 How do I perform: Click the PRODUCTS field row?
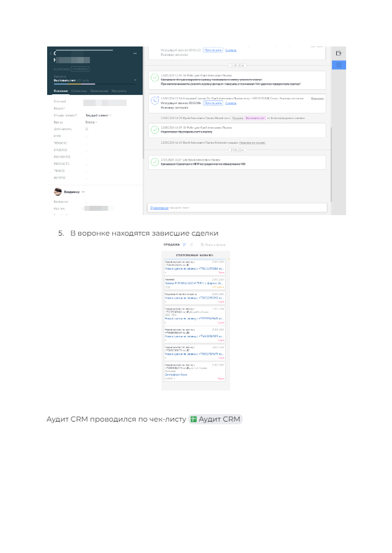[x=94, y=164]
